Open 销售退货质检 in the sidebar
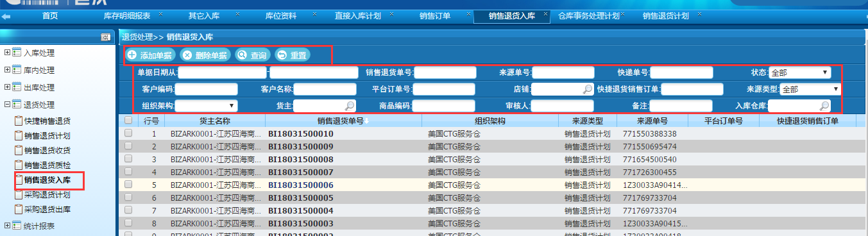 (x=47, y=165)
